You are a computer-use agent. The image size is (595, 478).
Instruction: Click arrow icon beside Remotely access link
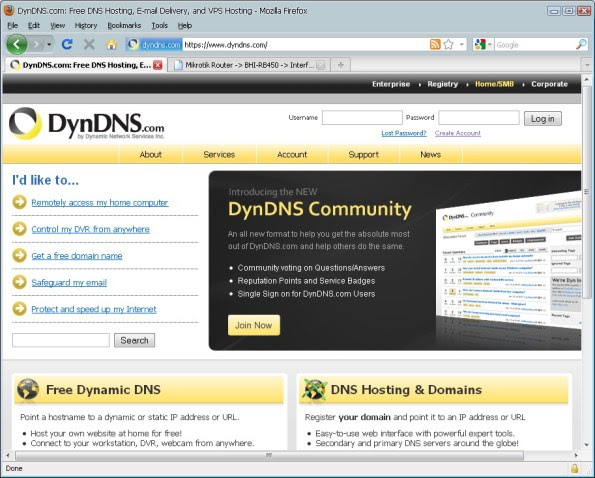tap(20, 202)
